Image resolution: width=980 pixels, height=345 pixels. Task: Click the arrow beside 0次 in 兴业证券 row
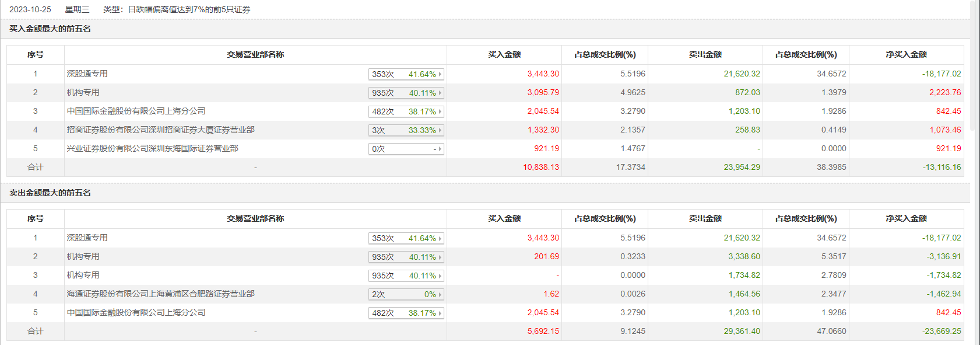pos(440,149)
